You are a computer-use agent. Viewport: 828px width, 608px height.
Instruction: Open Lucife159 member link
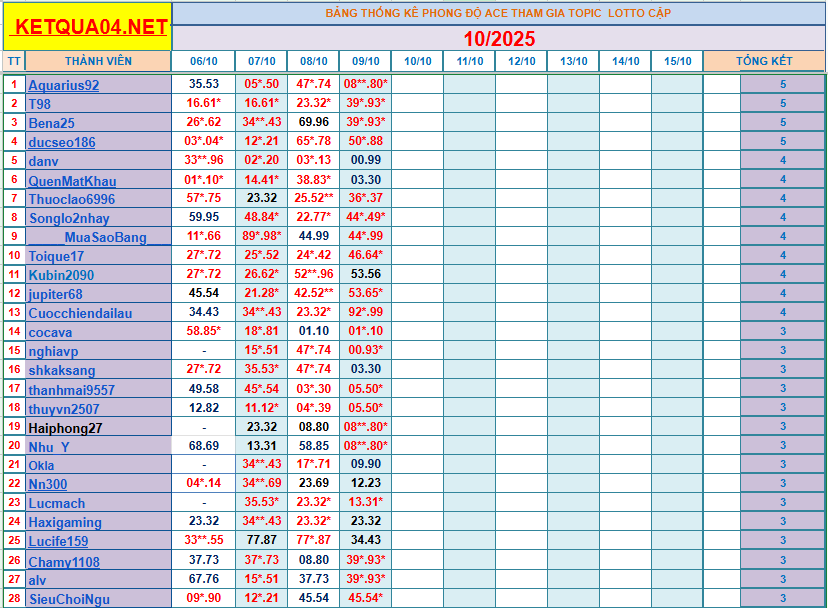(x=60, y=541)
